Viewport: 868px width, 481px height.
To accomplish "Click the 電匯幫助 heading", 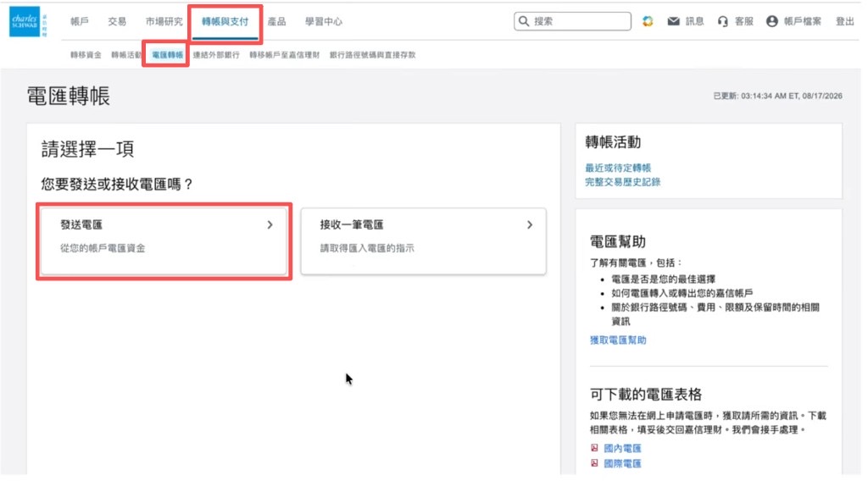I will pyautogui.click(x=618, y=241).
